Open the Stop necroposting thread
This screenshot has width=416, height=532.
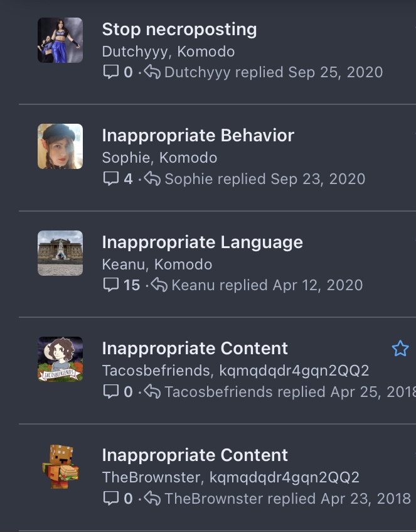(x=179, y=30)
